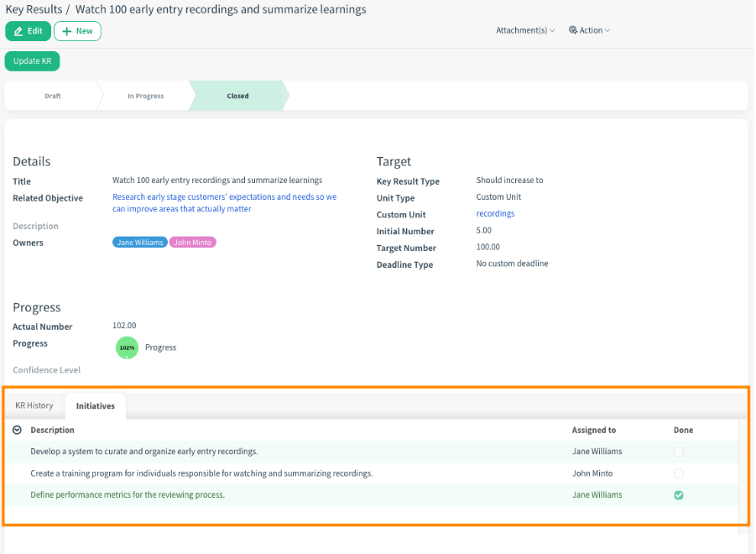The height and width of the screenshot is (554, 756).
Task: Mark 'Create a training program' initiative done
Action: click(x=678, y=473)
